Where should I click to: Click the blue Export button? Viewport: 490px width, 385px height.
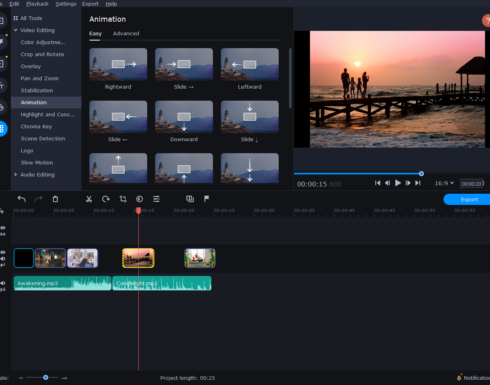(467, 199)
